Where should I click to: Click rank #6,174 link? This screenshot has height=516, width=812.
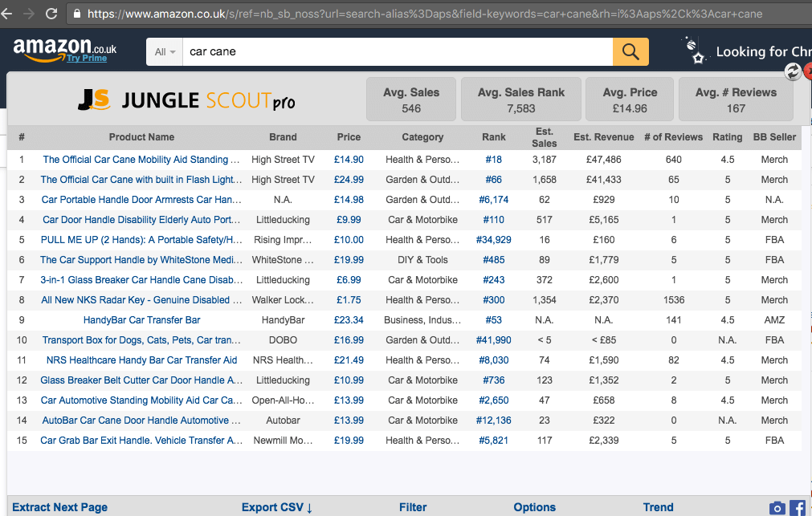click(493, 200)
